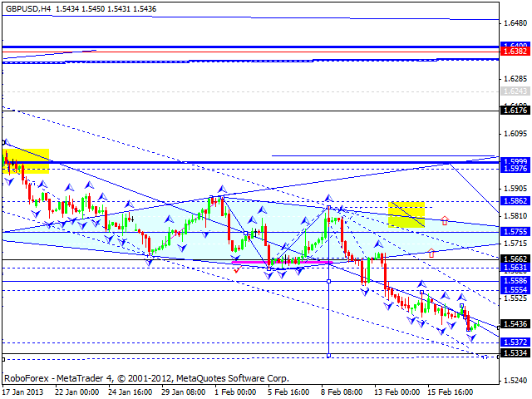Click the 17 Jan 2013 date label
The image size is (532, 399).
[23, 392]
